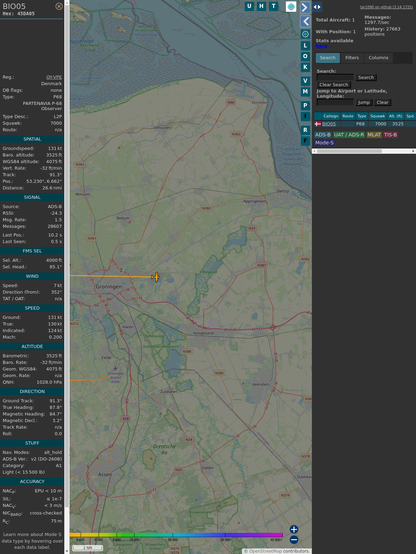Screen dimensions: 416x554
Task: Toggle the M multi-select button
Action: (x=305, y=92)
